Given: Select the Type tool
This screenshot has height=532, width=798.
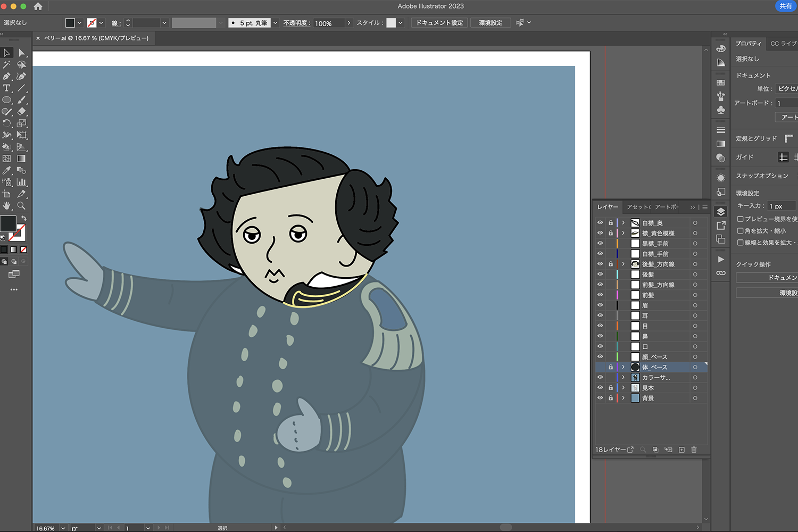Looking at the screenshot, I should pyautogui.click(x=7, y=88).
